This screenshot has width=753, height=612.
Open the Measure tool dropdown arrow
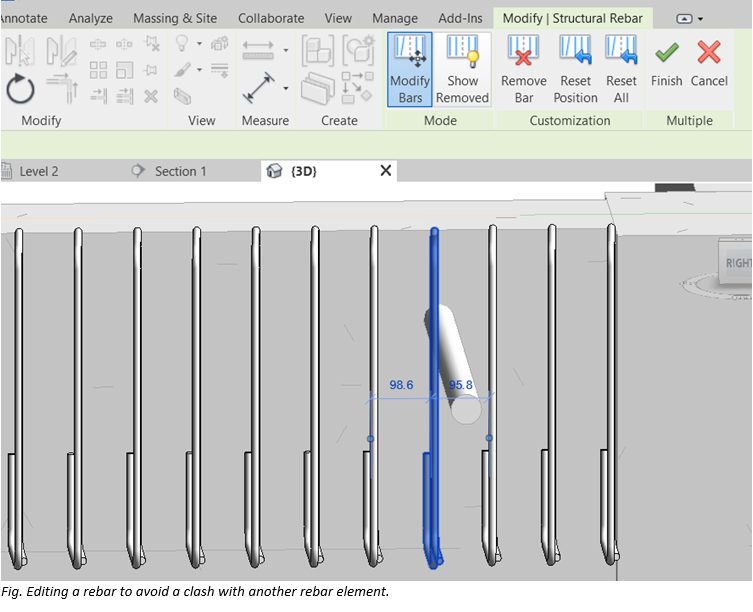(x=286, y=50)
